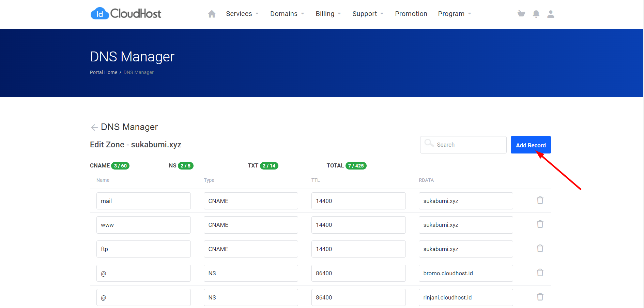Click the TTL column header
This screenshot has height=308, width=644.
coord(316,180)
